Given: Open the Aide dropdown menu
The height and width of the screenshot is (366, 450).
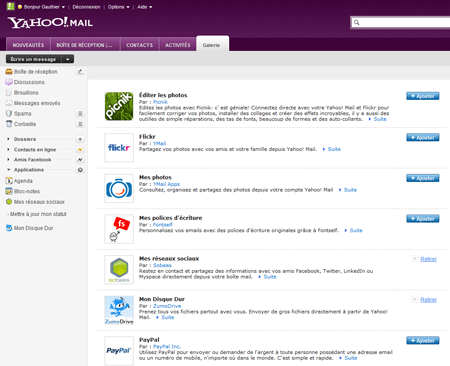Looking at the screenshot, I should (x=145, y=7).
